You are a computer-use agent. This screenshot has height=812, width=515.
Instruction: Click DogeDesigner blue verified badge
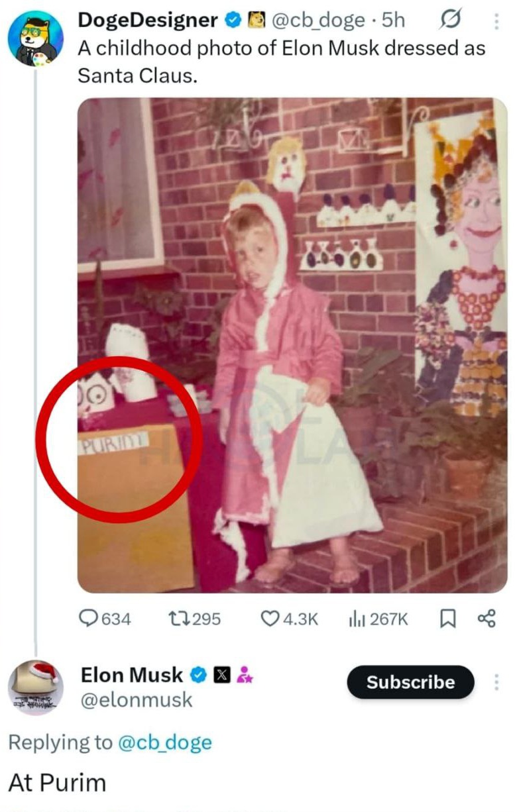233,21
